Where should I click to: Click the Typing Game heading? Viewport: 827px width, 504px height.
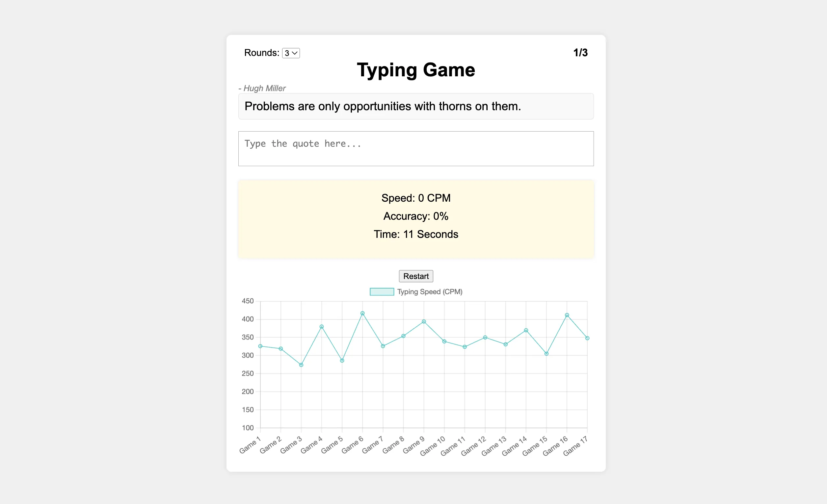pyautogui.click(x=415, y=70)
